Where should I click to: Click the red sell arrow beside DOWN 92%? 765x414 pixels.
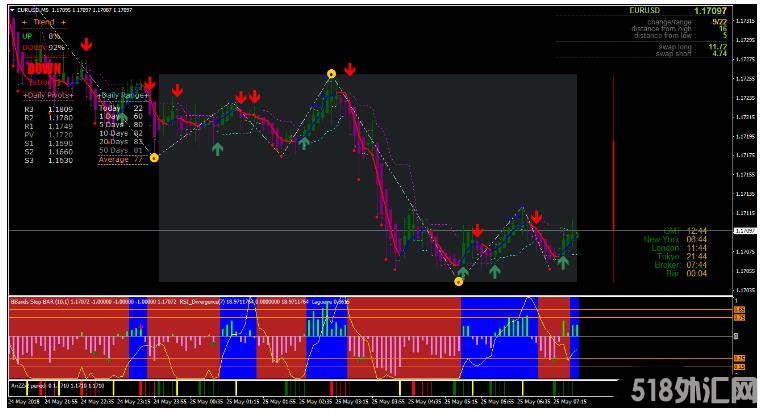pyautogui.click(x=86, y=45)
